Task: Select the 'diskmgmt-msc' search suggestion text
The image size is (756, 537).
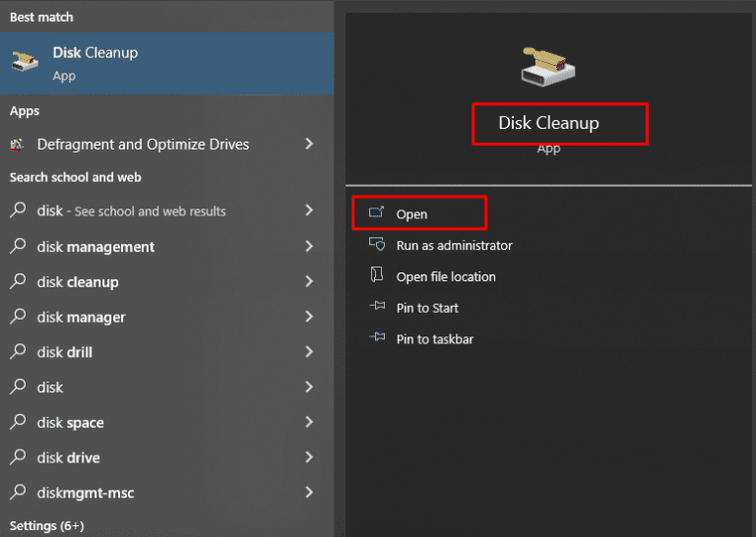Action: tap(86, 493)
